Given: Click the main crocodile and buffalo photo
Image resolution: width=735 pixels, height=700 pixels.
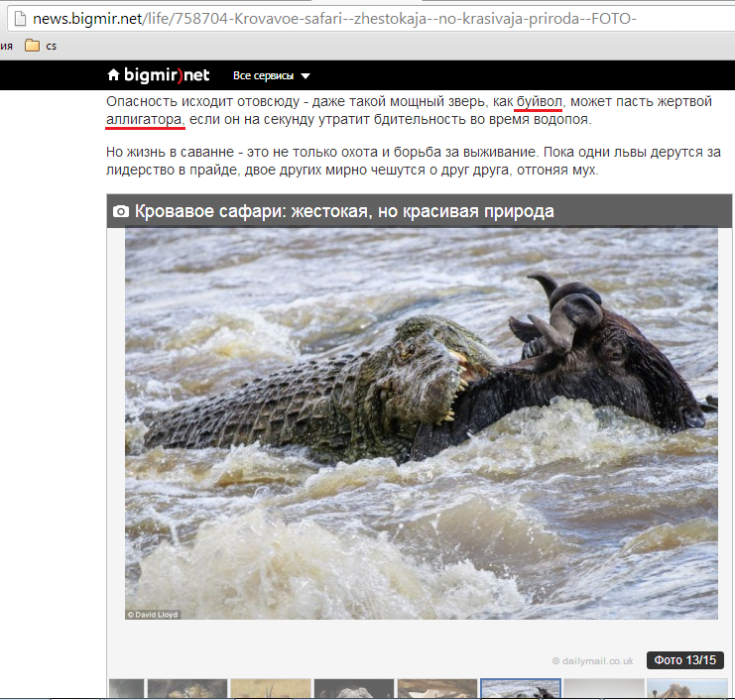Looking at the screenshot, I should coord(421,423).
